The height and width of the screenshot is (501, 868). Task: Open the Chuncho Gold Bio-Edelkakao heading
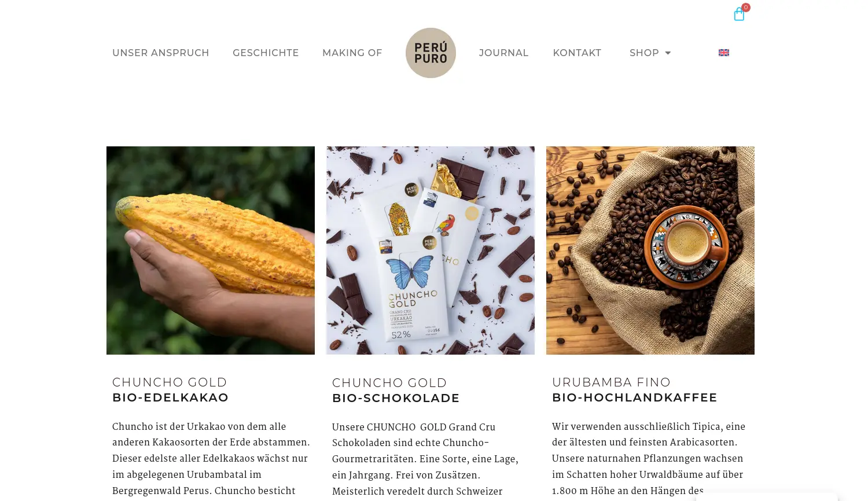(x=171, y=390)
